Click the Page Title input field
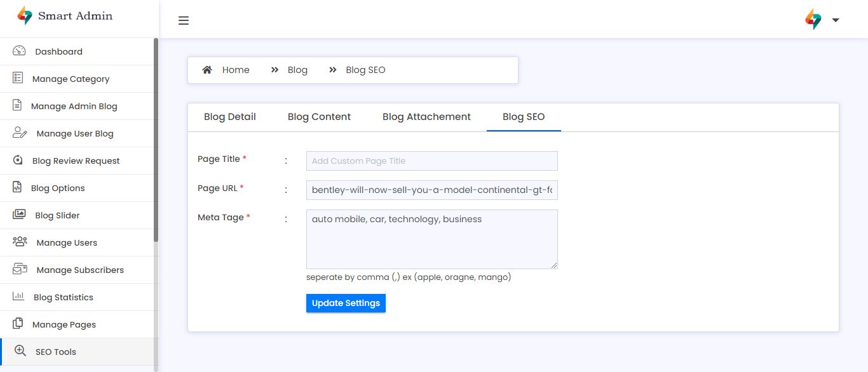This screenshot has height=372, width=868. pyautogui.click(x=431, y=161)
